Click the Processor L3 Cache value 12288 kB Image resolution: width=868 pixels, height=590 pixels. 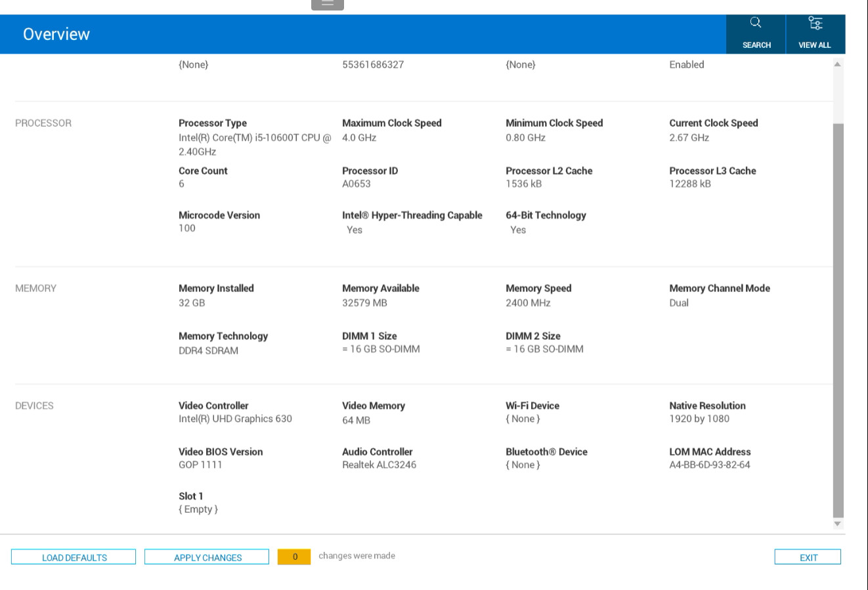690,184
